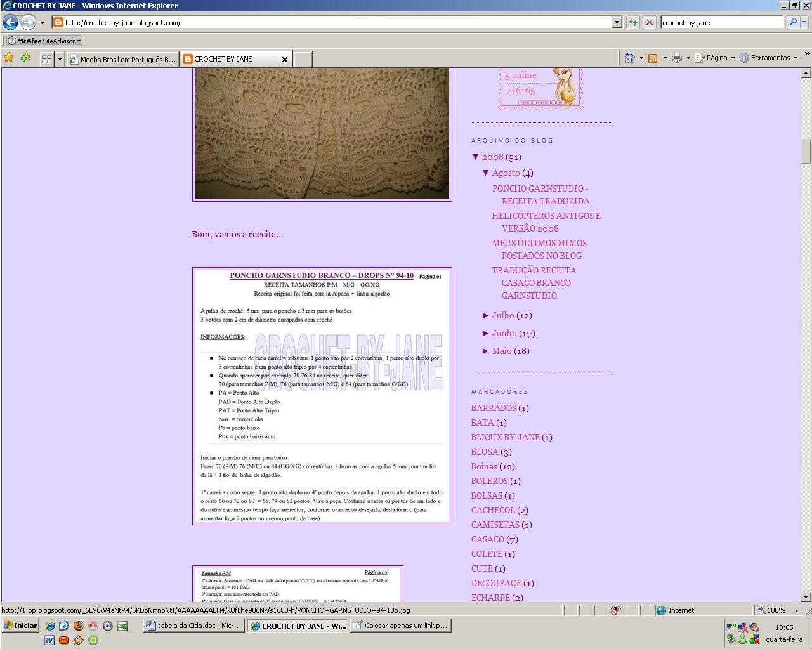The width and height of the screenshot is (812, 649).
Task: Open post MEUS ÚLTIMOS MIMOS POSTADOS NO BLOG
Action: click(539, 249)
